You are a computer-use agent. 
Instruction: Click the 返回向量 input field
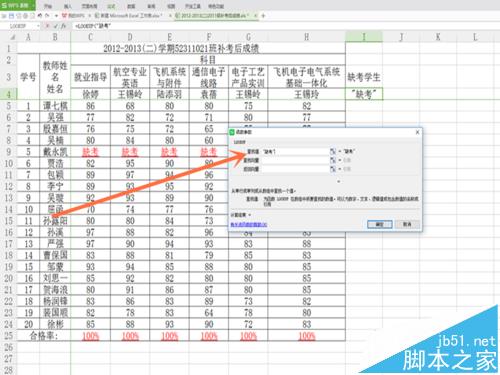pyautogui.click(x=295, y=169)
